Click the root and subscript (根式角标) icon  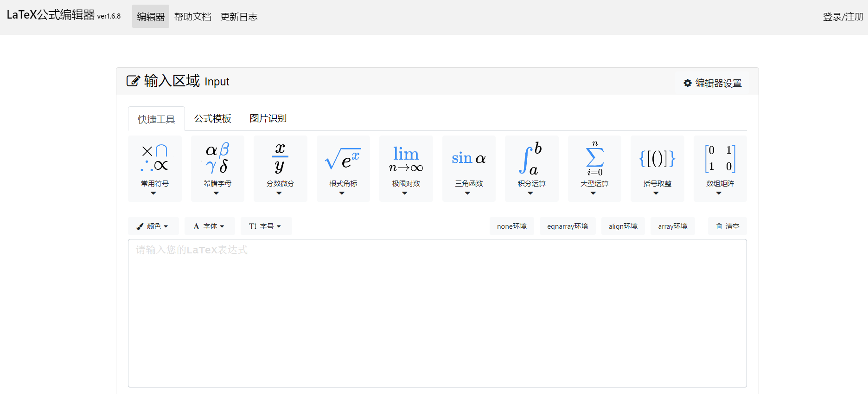click(343, 168)
